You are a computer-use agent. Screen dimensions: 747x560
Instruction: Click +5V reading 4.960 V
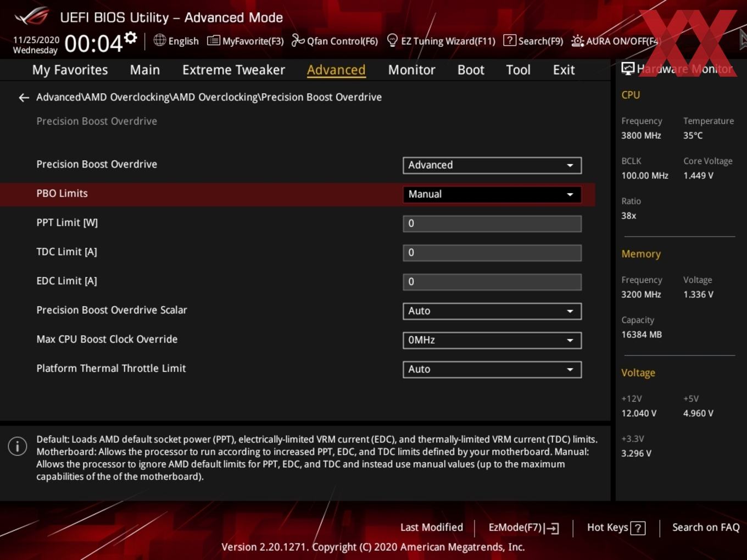tap(698, 413)
